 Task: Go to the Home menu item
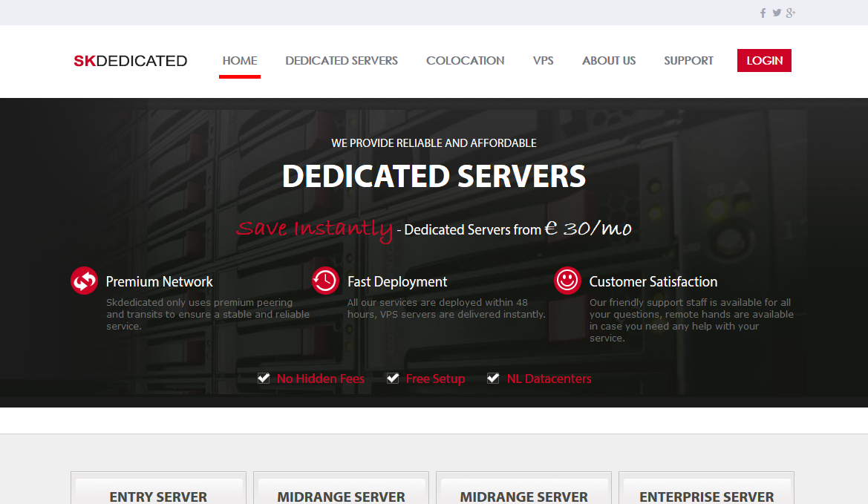240,61
